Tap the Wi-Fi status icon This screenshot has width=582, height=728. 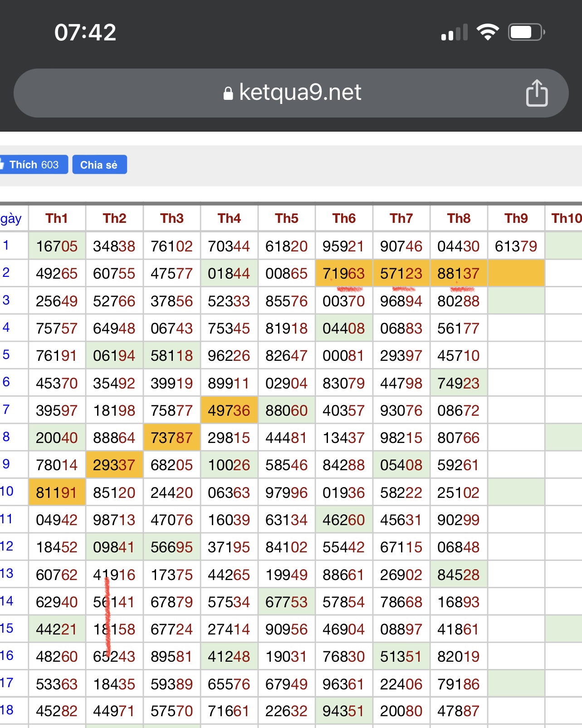[488, 32]
